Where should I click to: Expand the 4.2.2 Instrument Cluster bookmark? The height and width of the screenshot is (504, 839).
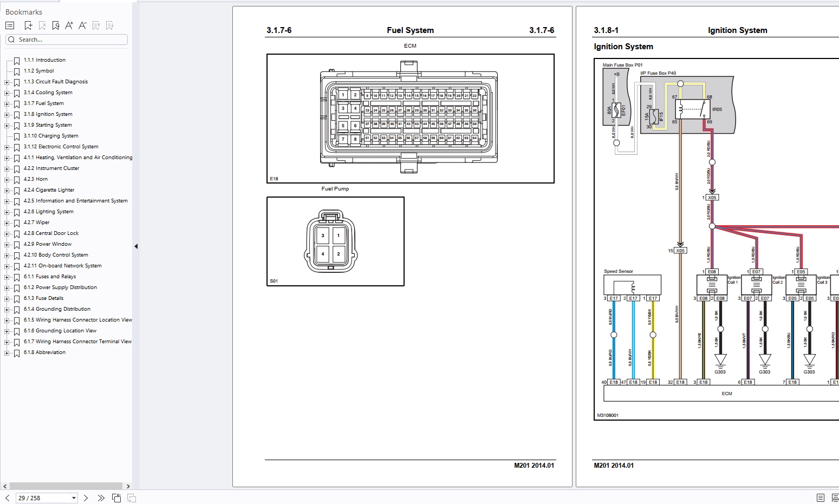coord(6,169)
